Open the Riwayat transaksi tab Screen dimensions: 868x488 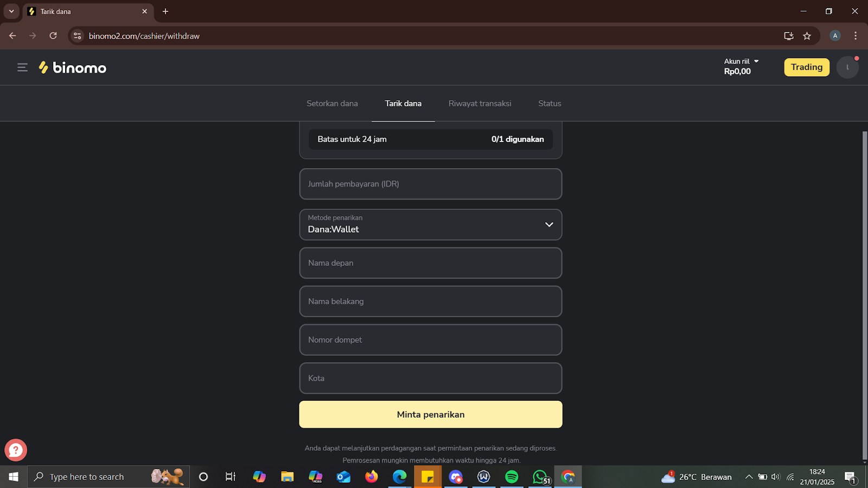(x=480, y=104)
